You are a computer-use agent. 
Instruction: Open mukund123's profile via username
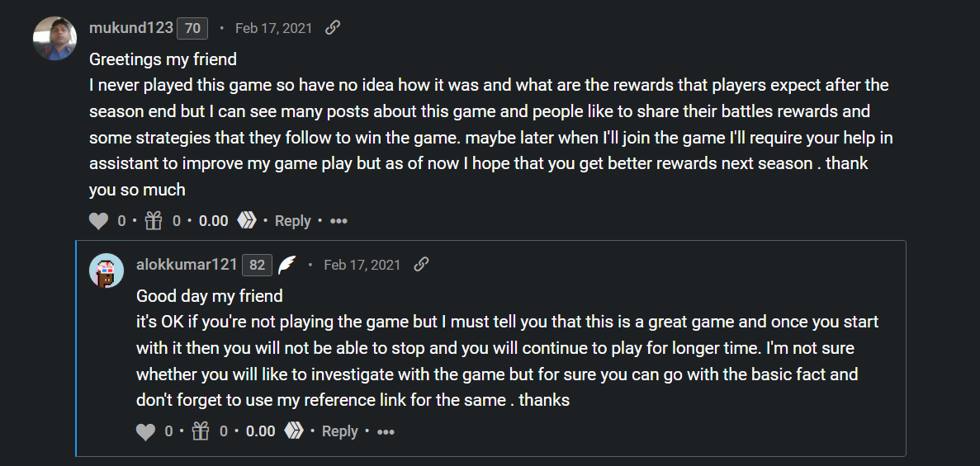(131, 28)
